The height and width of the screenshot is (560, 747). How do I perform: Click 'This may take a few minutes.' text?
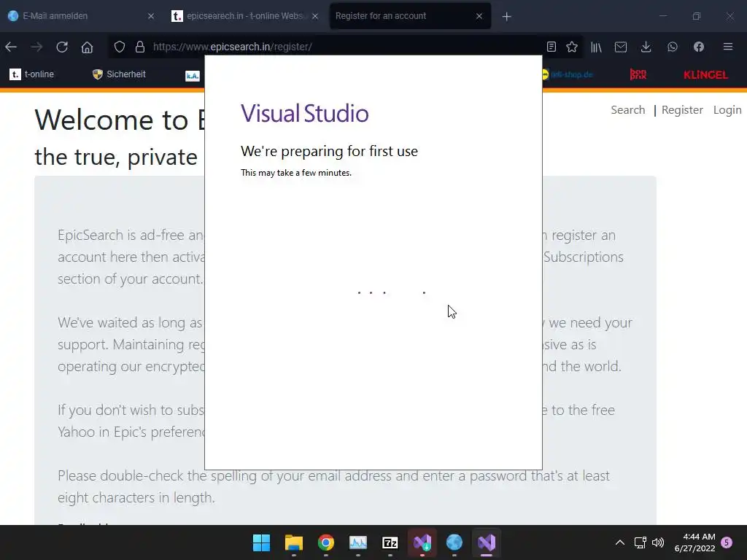point(296,173)
